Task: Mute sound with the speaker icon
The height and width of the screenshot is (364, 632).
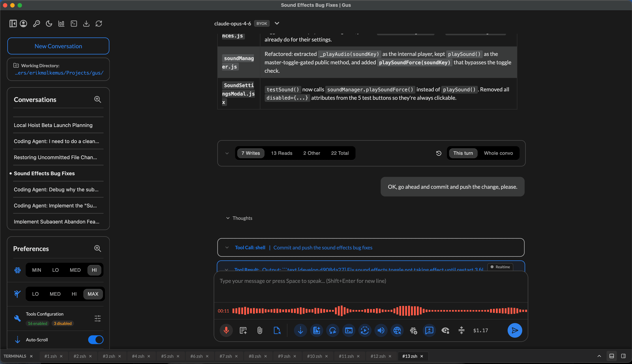Action: point(381,330)
